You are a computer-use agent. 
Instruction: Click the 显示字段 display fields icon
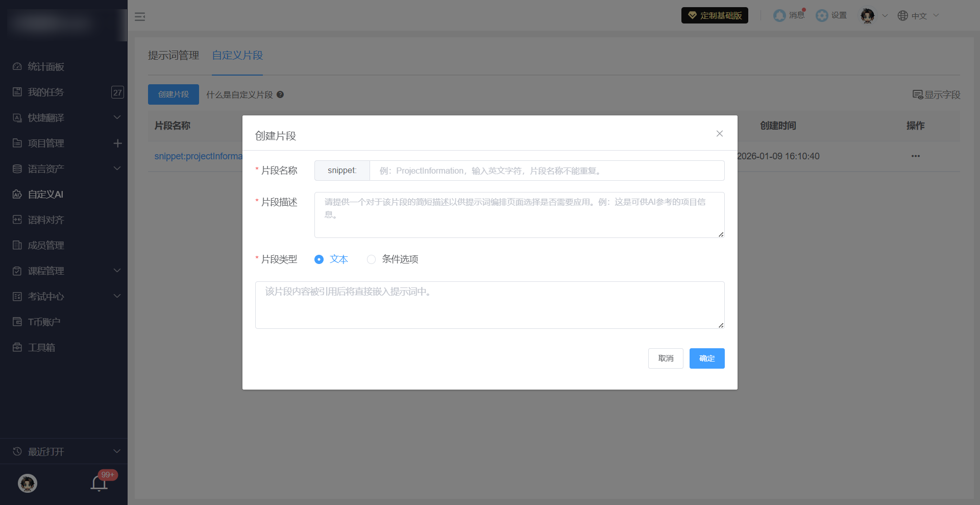click(917, 94)
